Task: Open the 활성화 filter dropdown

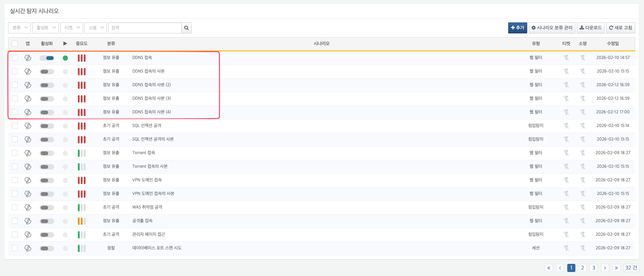Action: pos(46,28)
